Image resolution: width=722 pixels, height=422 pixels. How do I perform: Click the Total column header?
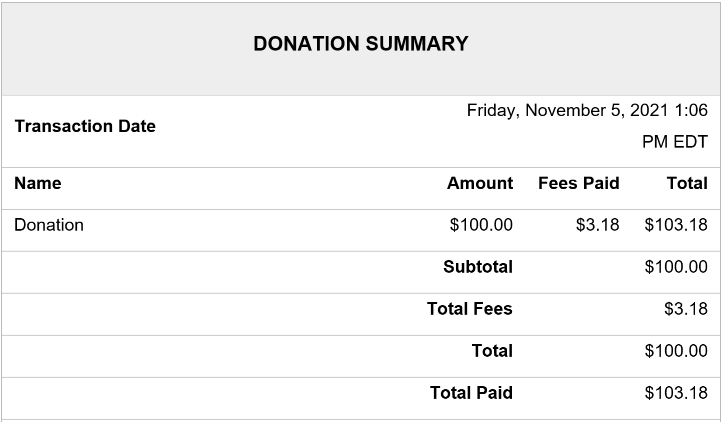[686, 183]
